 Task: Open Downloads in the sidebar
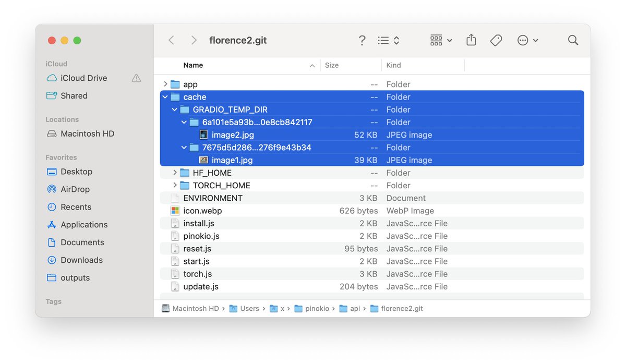81,260
